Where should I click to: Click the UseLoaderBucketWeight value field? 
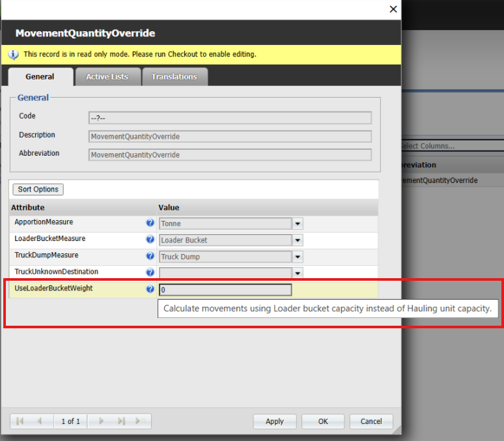click(x=225, y=290)
